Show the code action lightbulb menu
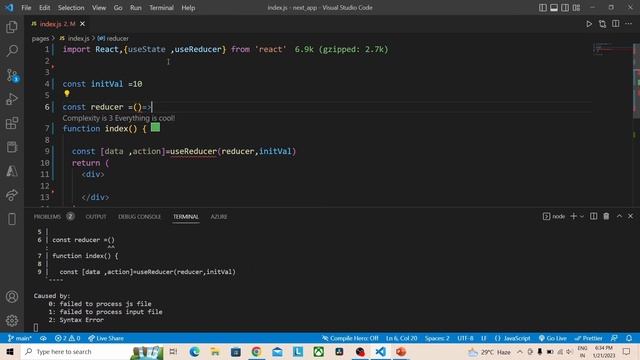640x360 pixels. click(67, 94)
